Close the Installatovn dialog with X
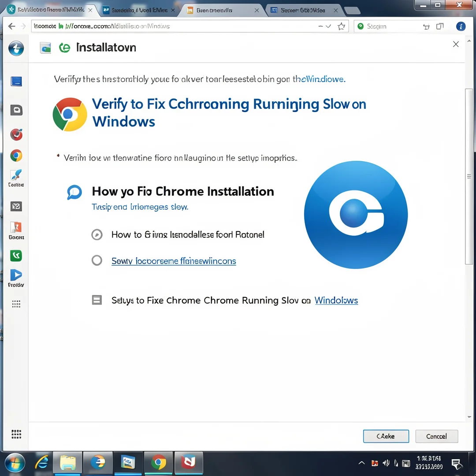 [456, 45]
